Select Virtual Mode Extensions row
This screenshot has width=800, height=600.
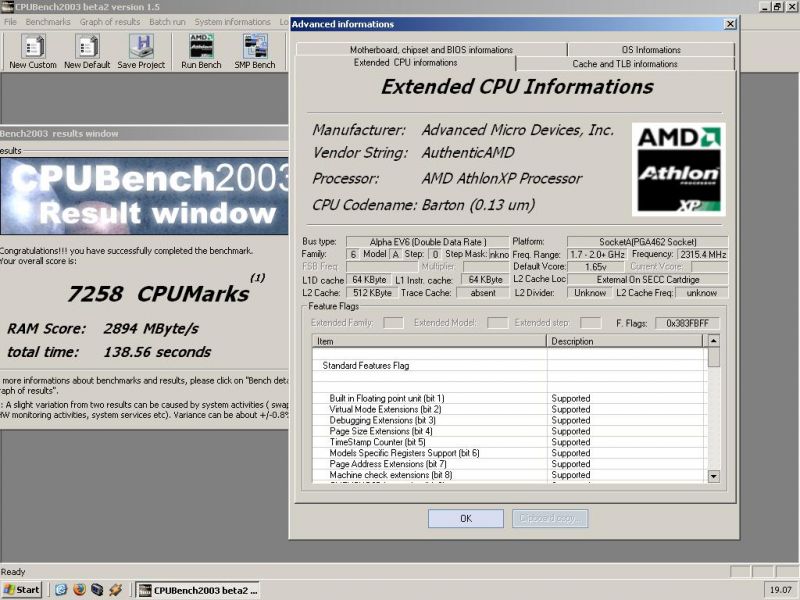(x=510, y=409)
